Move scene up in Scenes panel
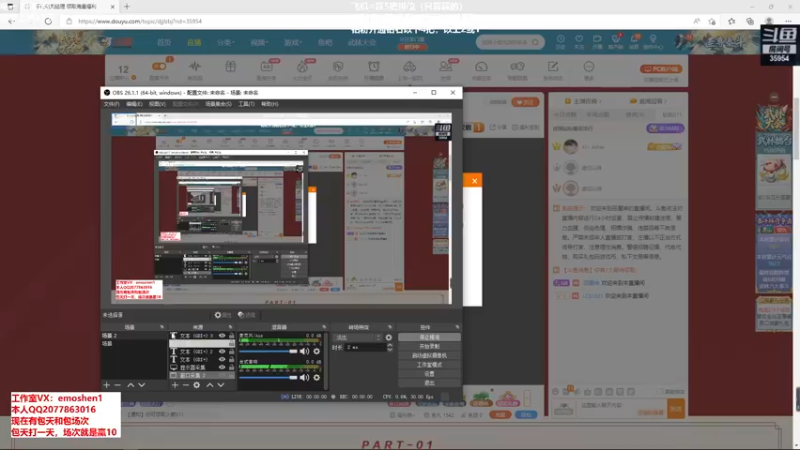800x450 pixels. (x=131, y=385)
